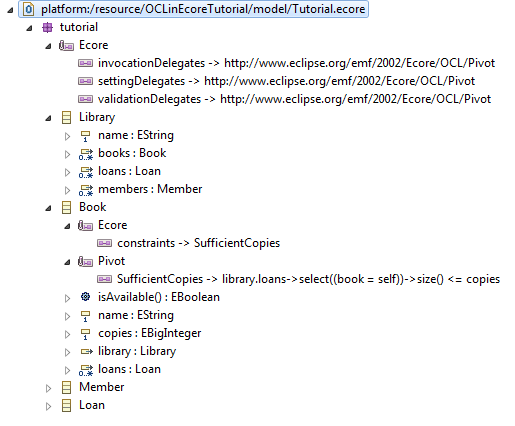The image size is (515, 426).
Task: Click the Library class icon
Action: coord(66,117)
